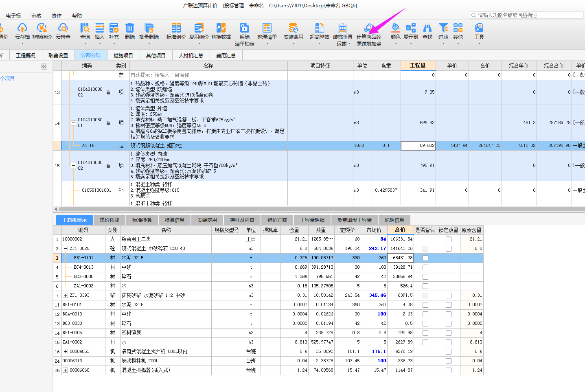Tick 是否暂估 checkbox for 水泥 32.5 row 3
Viewport: 585px width, 392px height.
coord(425,258)
